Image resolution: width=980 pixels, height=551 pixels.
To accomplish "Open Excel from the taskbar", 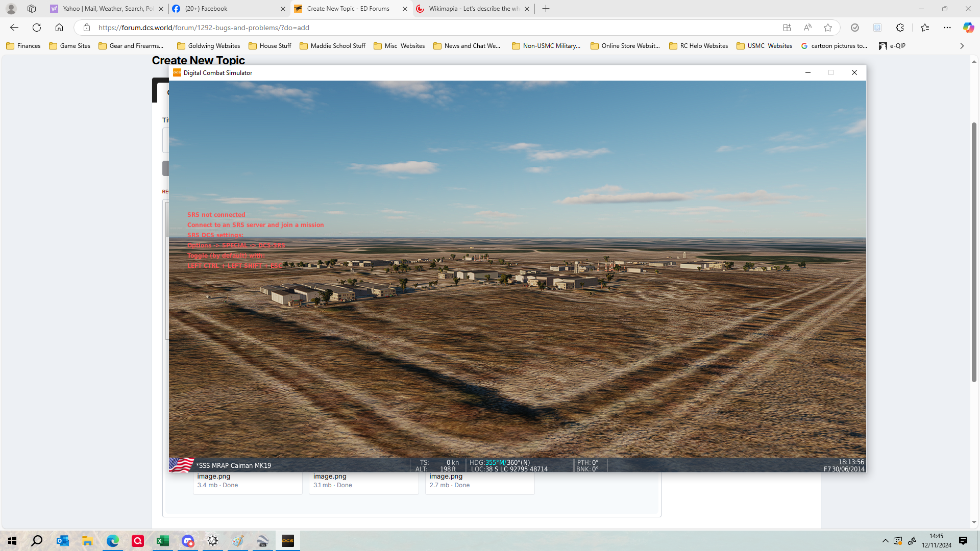I will (163, 541).
